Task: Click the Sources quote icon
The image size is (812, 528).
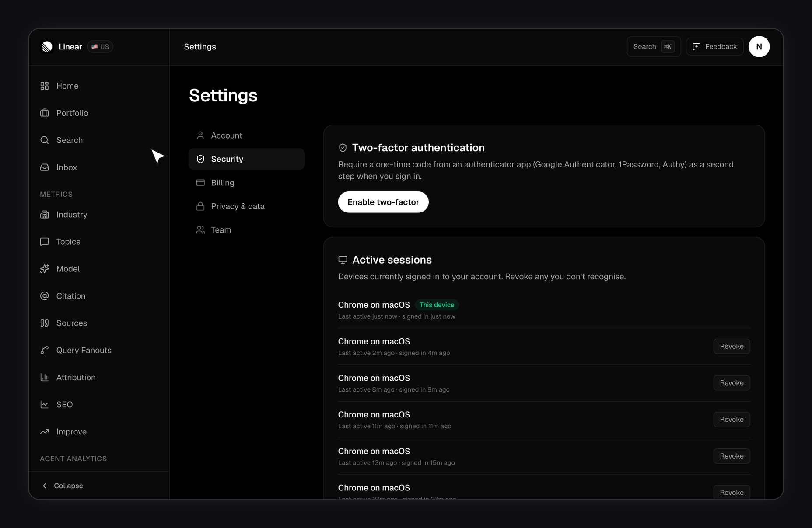Action: click(45, 323)
